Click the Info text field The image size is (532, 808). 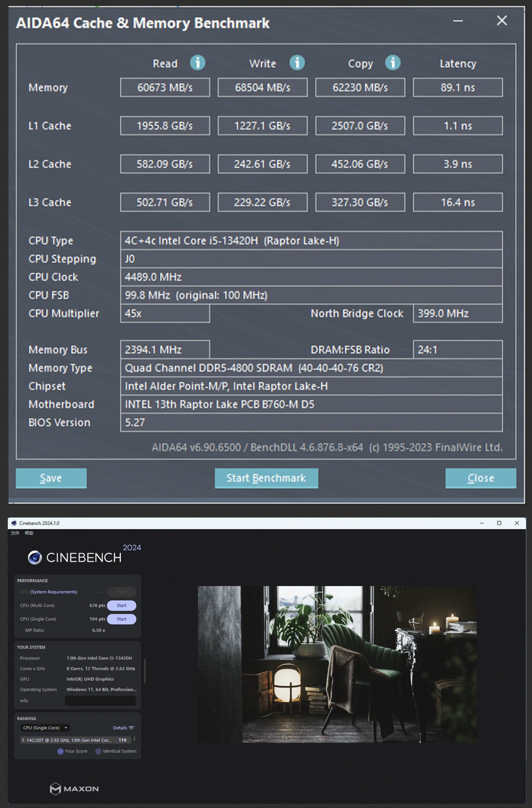[100, 700]
